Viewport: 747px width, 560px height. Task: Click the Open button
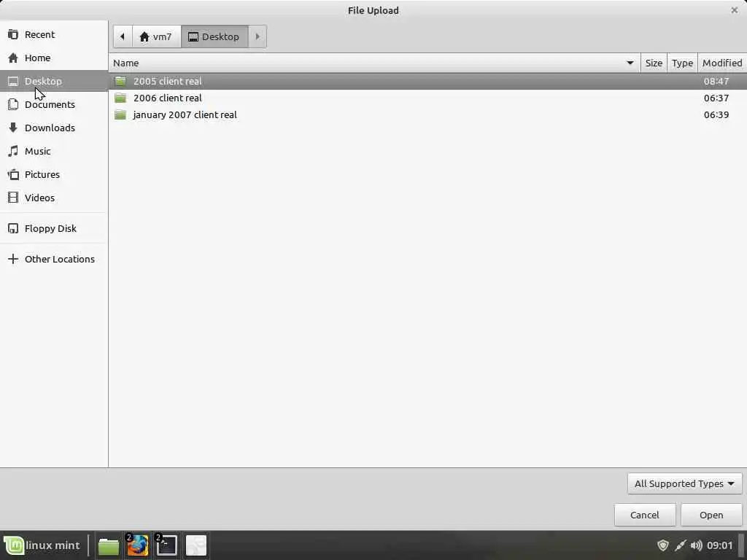711,515
